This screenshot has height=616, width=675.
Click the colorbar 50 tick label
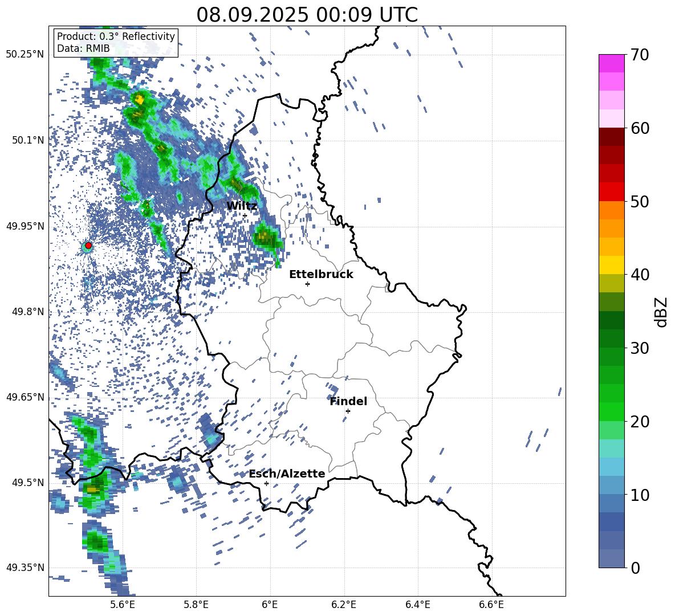[x=640, y=201]
